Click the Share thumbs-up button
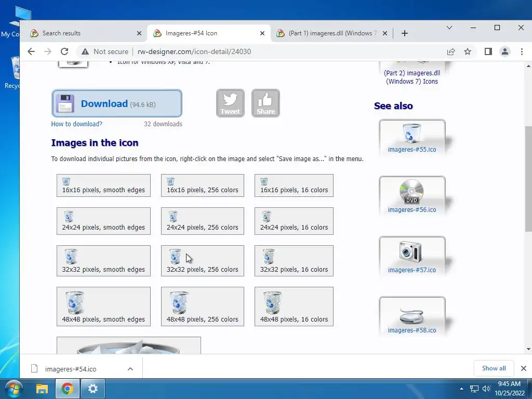Screen dimensions: 532x399 pos(265,103)
